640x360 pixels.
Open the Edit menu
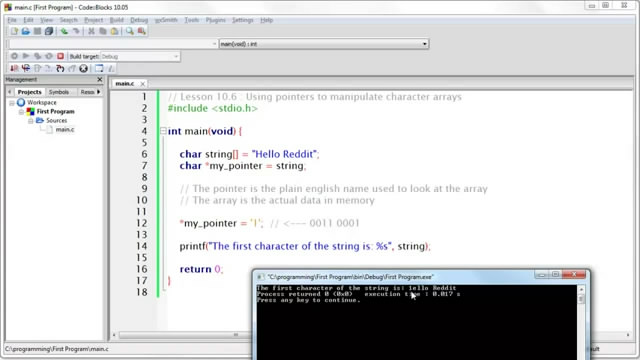28,20
